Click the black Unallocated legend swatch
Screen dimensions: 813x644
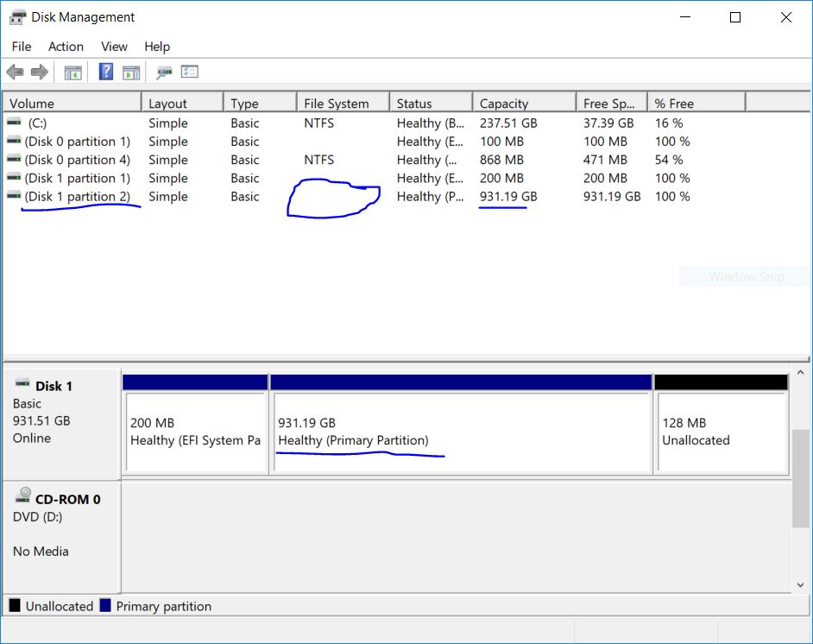tap(15, 606)
